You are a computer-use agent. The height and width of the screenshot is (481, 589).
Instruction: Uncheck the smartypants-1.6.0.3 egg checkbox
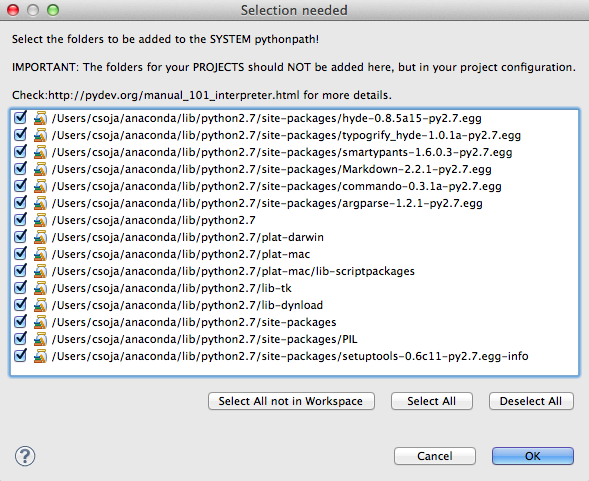click(20, 152)
